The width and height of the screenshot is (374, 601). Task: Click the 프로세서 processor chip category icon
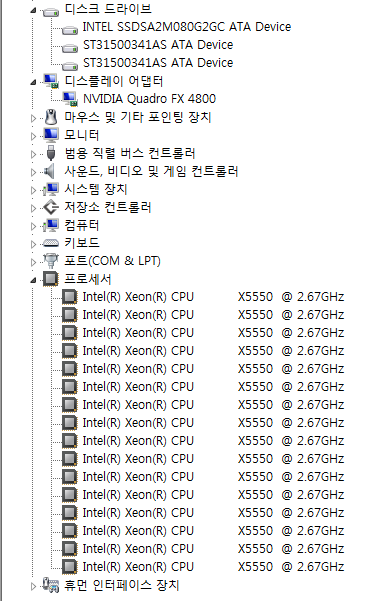coord(51,279)
